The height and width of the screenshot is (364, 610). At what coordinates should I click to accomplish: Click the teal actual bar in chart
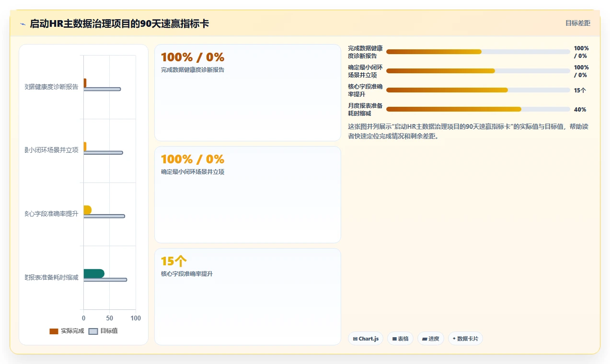pos(94,273)
